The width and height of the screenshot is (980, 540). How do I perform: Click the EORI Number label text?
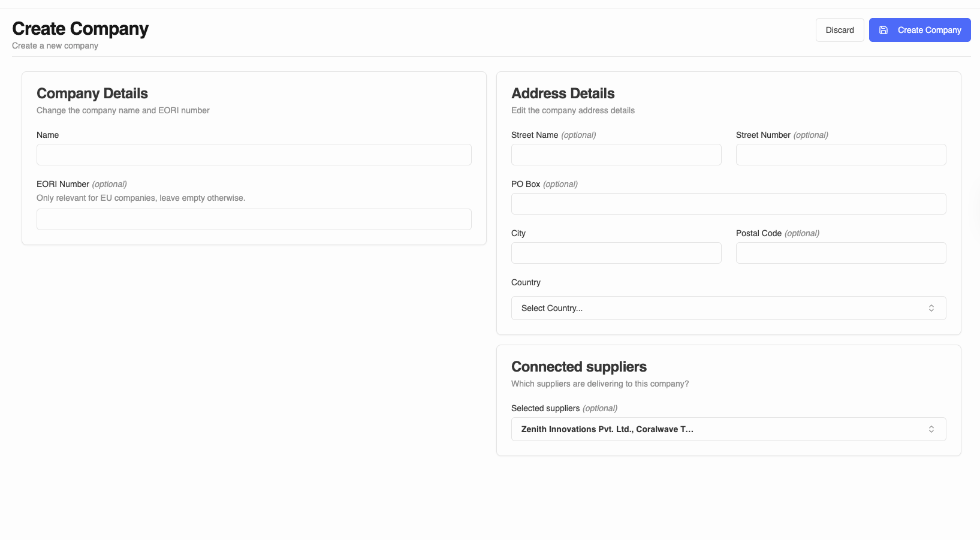coord(63,184)
